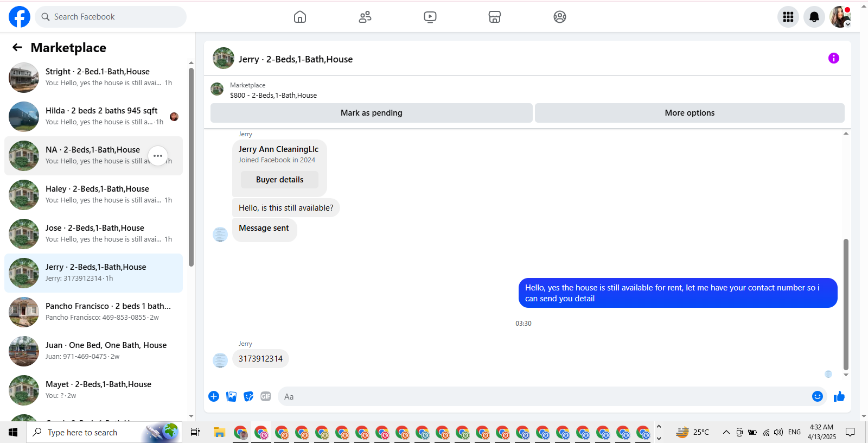
Task: Open Haley 2-Beds,1-Bath,House conversation
Action: click(93, 195)
